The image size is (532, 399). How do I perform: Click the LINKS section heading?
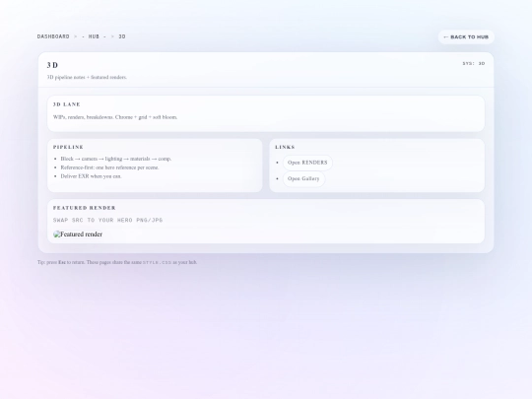285,147
